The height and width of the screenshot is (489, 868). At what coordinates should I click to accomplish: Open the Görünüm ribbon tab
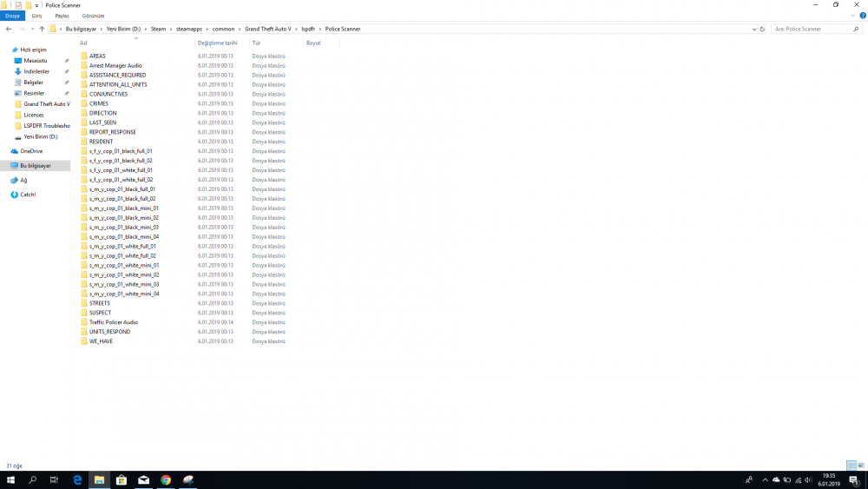[93, 16]
